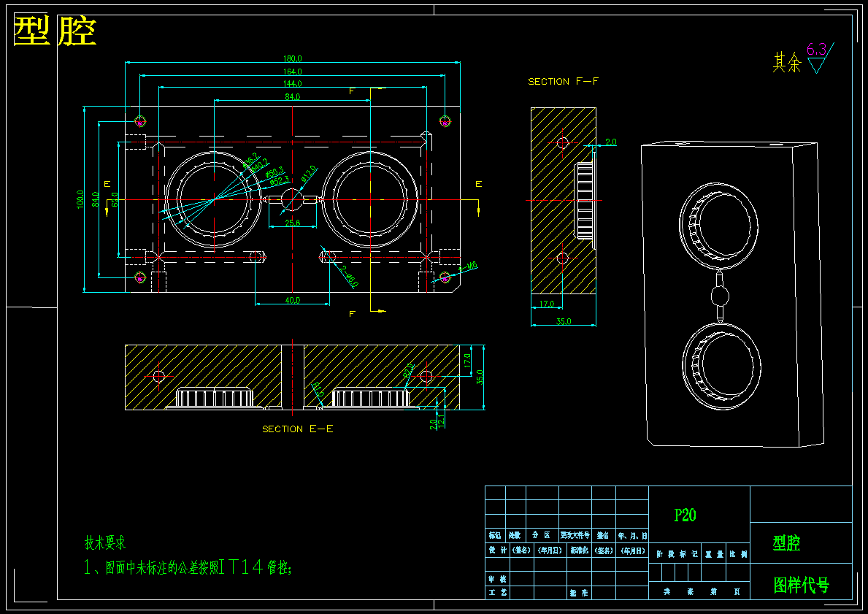The width and height of the screenshot is (868, 614).
Task: Click the 其余 surface finish note
Action: (787, 62)
